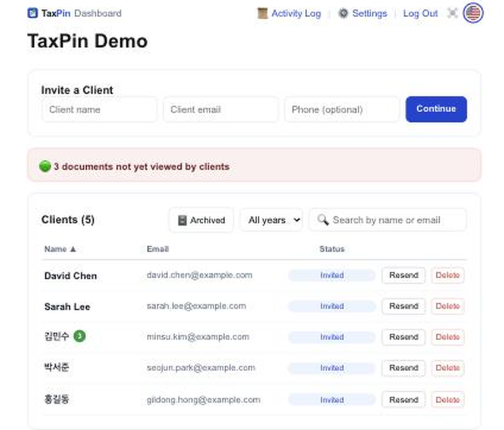
Task: Delete the seojun.park@example.com client
Action: click(448, 368)
